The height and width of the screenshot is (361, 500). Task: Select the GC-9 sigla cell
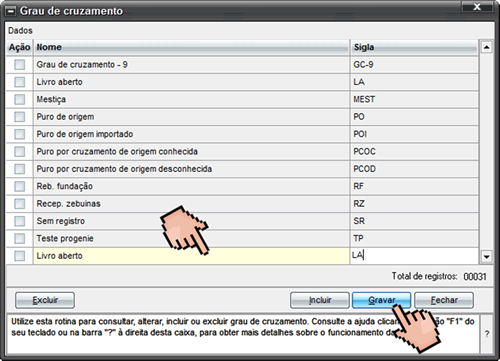tap(414, 65)
